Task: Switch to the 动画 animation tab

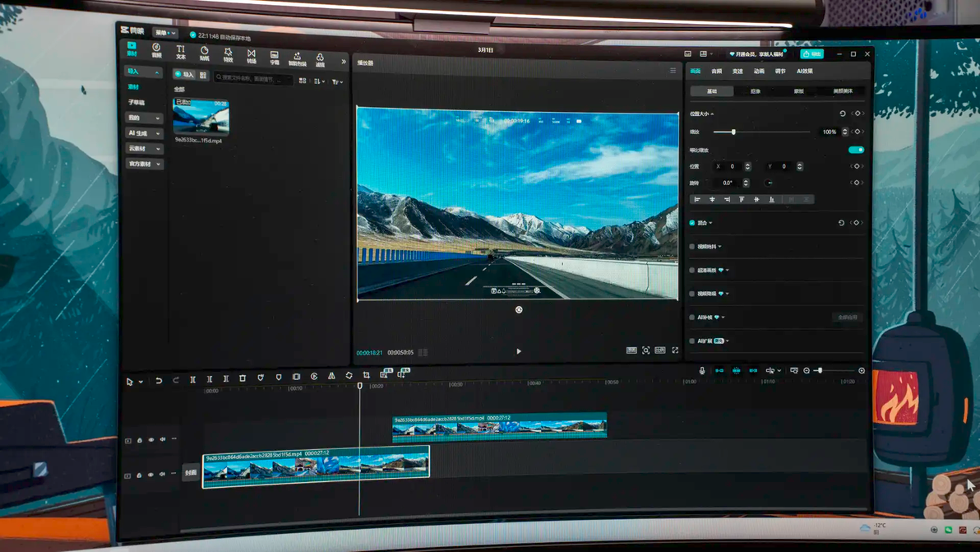Action: (x=759, y=72)
